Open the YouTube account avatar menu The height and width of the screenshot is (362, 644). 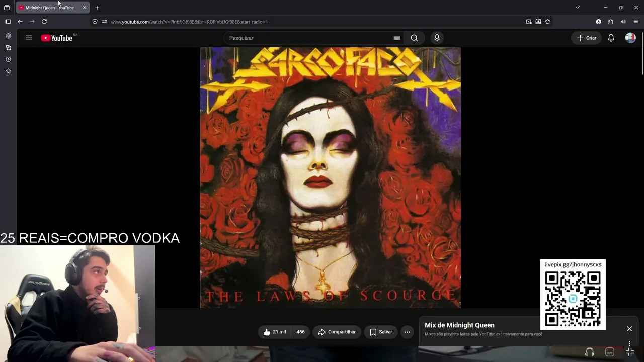630,38
